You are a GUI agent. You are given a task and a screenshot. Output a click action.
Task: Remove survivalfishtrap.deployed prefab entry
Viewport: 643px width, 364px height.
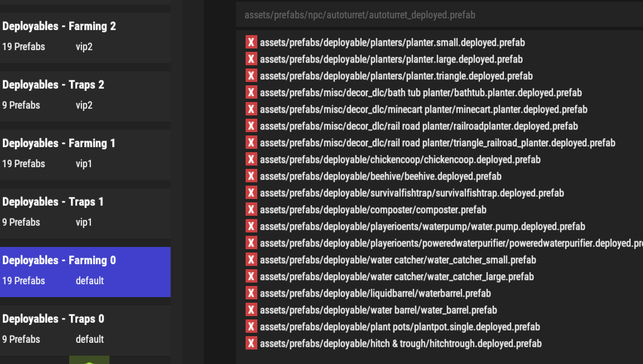[x=251, y=193]
